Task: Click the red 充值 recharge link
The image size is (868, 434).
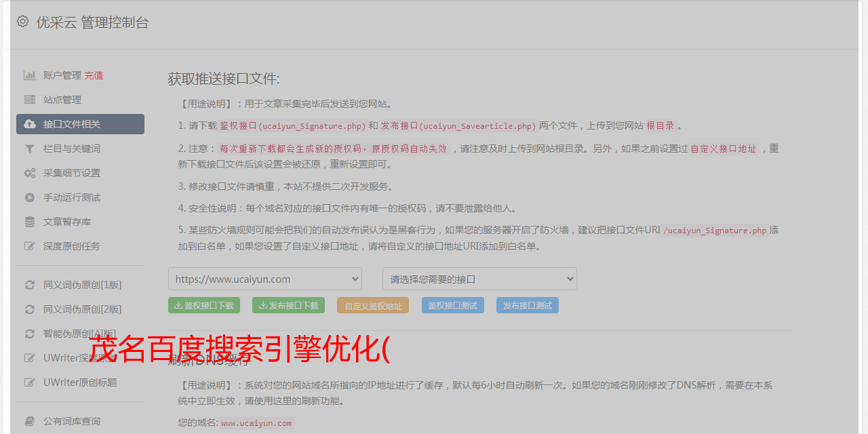Action: [94, 75]
